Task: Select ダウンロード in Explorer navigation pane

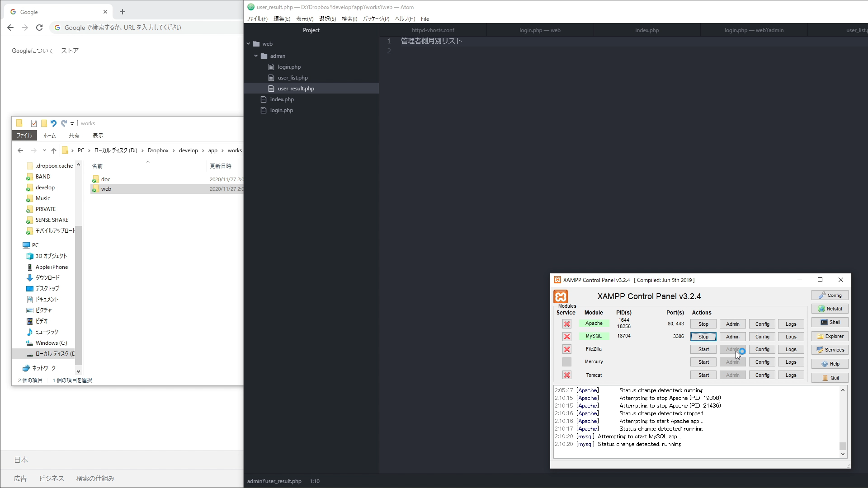Action: click(x=47, y=278)
